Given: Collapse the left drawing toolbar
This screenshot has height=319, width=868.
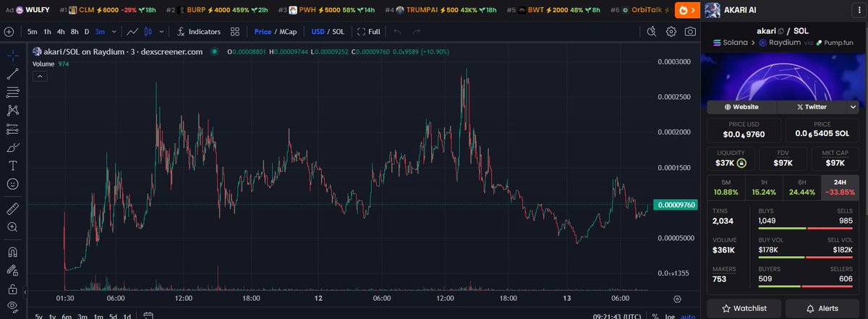Looking at the screenshot, I should point(25,293).
